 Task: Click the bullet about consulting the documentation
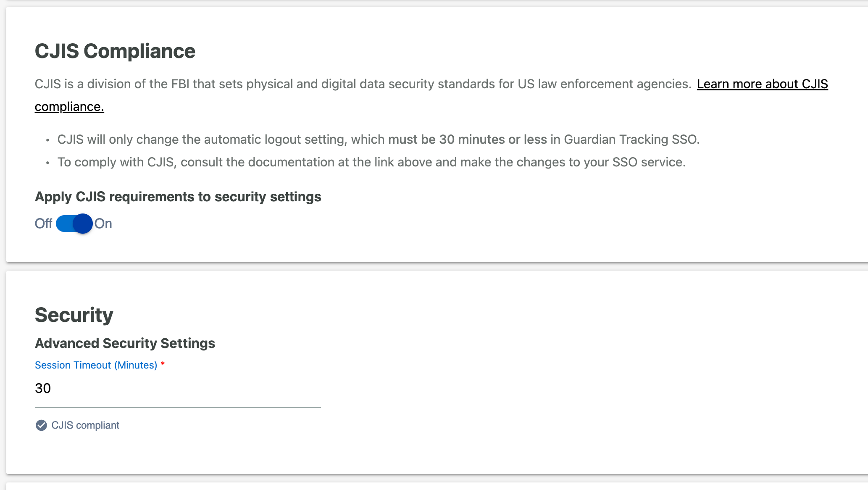pyautogui.click(x=371, y=162)
